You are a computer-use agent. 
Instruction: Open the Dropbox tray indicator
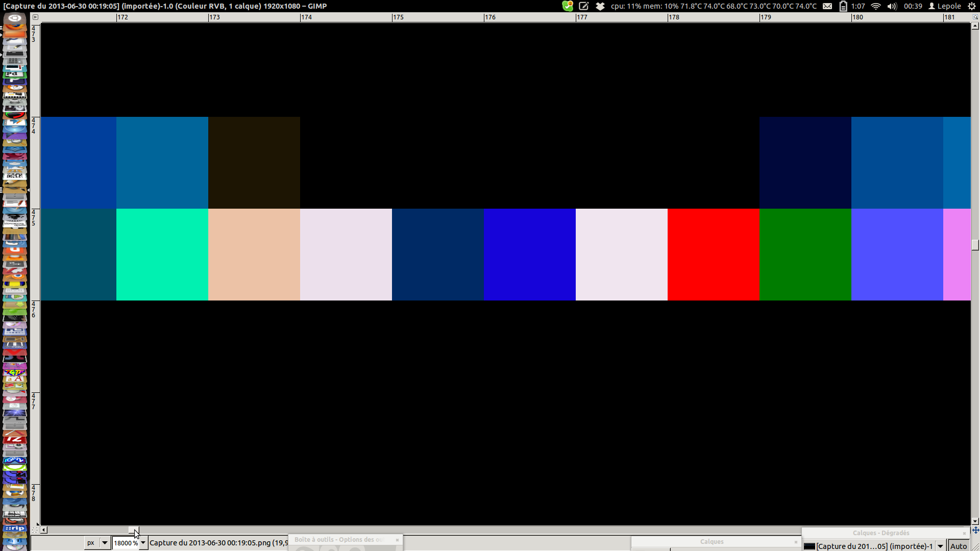600,6
